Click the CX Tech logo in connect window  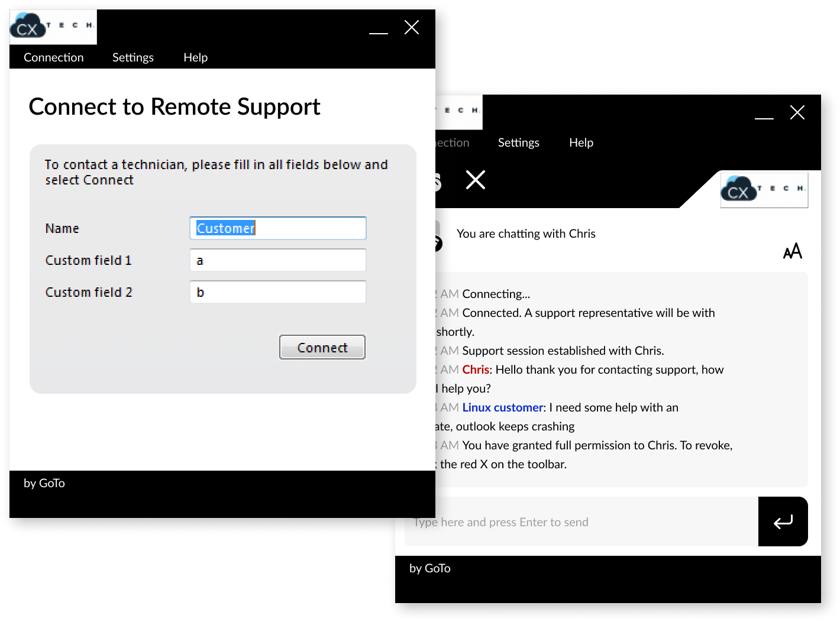[x=53, y=27]
